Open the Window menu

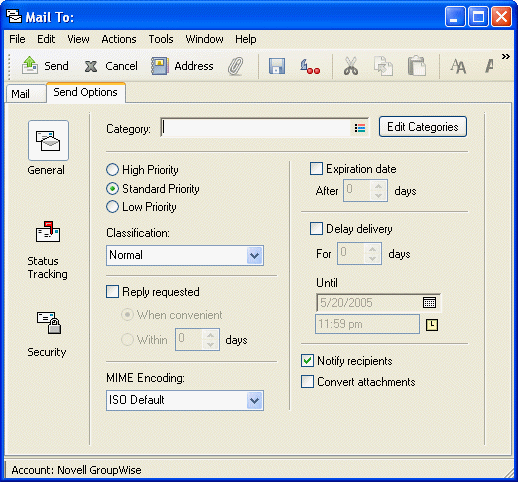coord(204,39)
